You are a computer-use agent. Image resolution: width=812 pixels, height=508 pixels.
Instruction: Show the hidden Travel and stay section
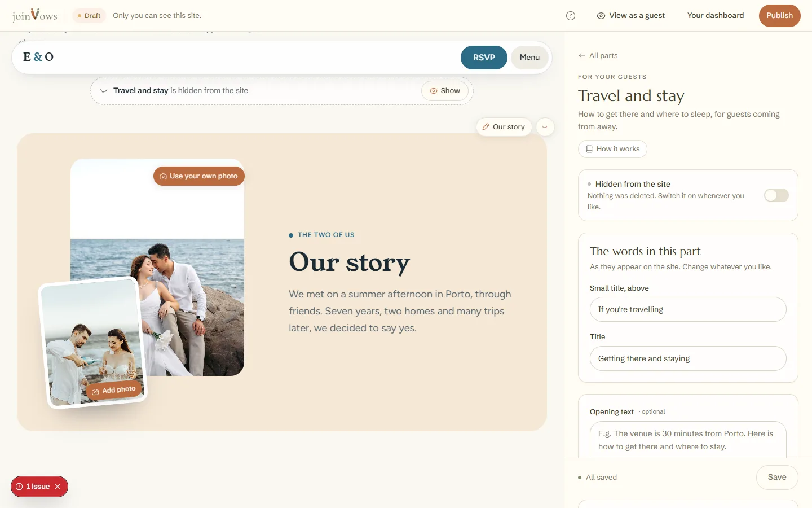(445, 91)
